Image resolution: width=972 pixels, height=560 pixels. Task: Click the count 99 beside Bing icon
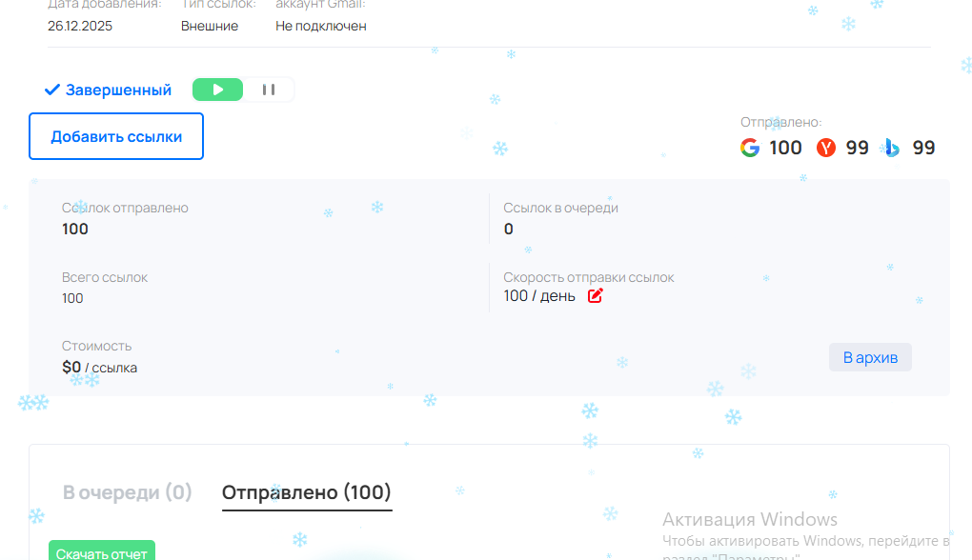[x=923, y=148]
